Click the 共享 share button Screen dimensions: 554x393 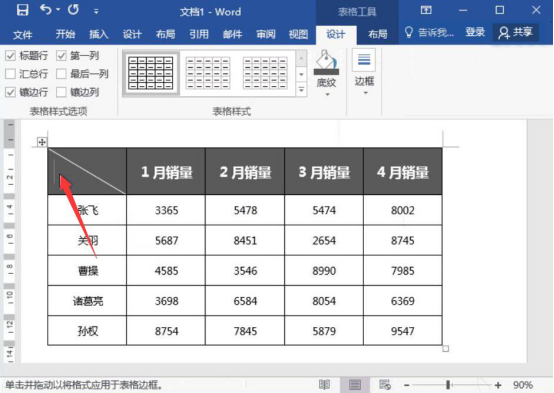(516, 33)
